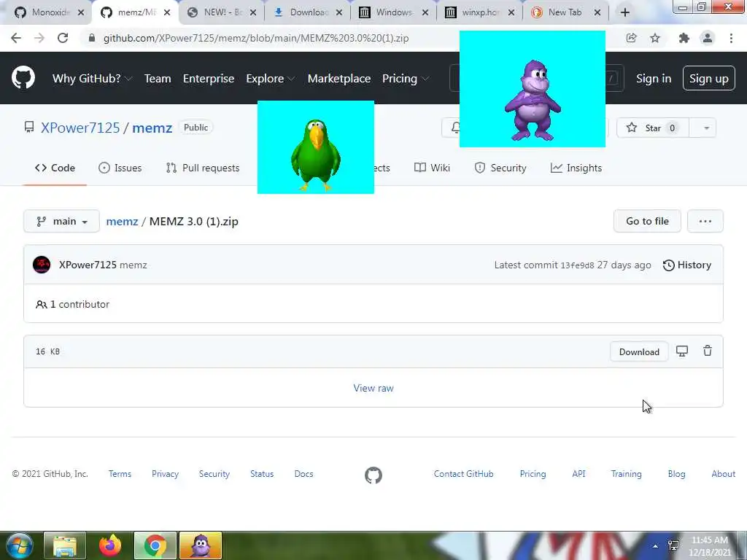
Task: Click the footer About link
Action: click(x=723, y=474)
